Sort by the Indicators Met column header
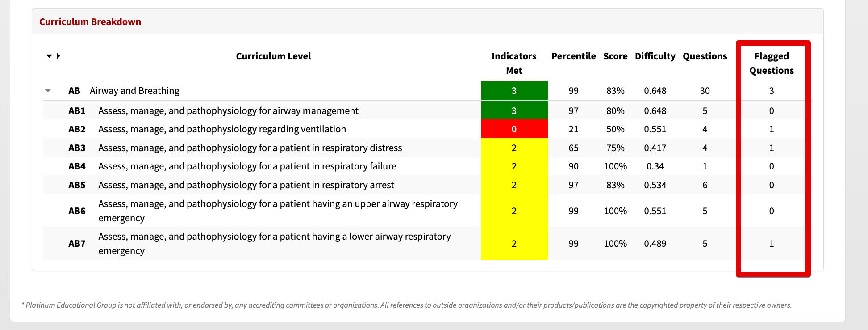Image resolution: width=868 pixels, height=330 pixels. pyautogui.click(x=514, y=63)
